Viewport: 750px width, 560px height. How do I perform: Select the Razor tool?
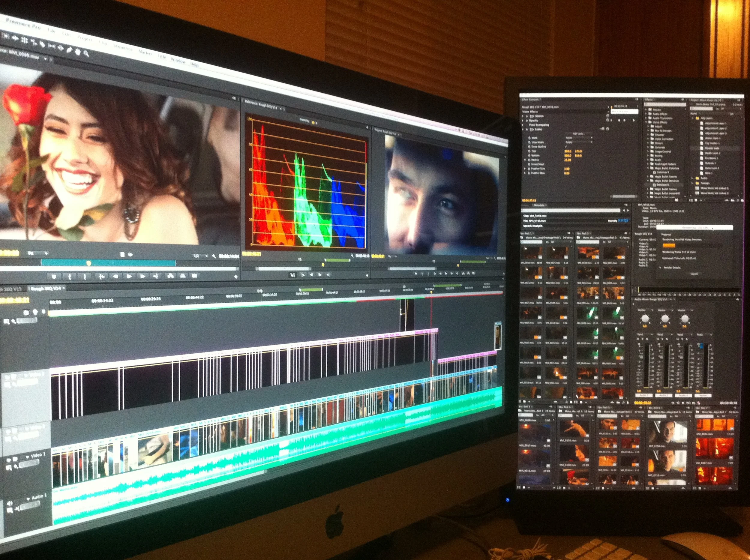click(42, 44)
